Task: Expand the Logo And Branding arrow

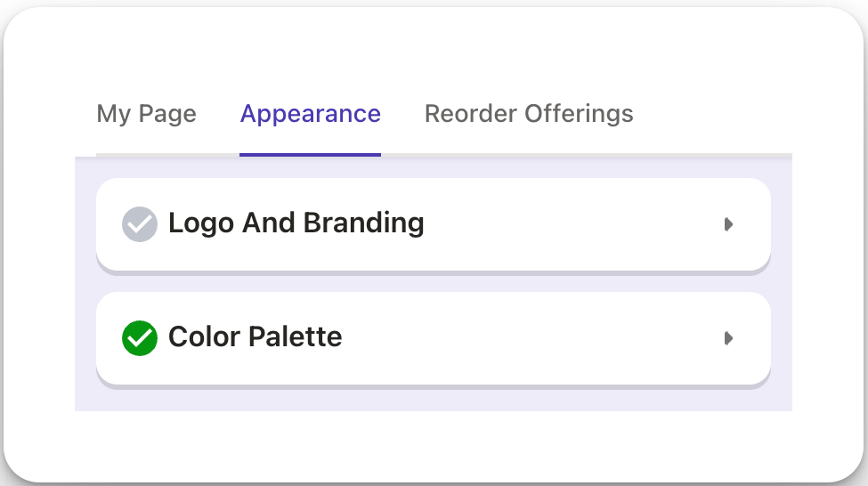Action: pyautogui.click(x=728, y=224)
